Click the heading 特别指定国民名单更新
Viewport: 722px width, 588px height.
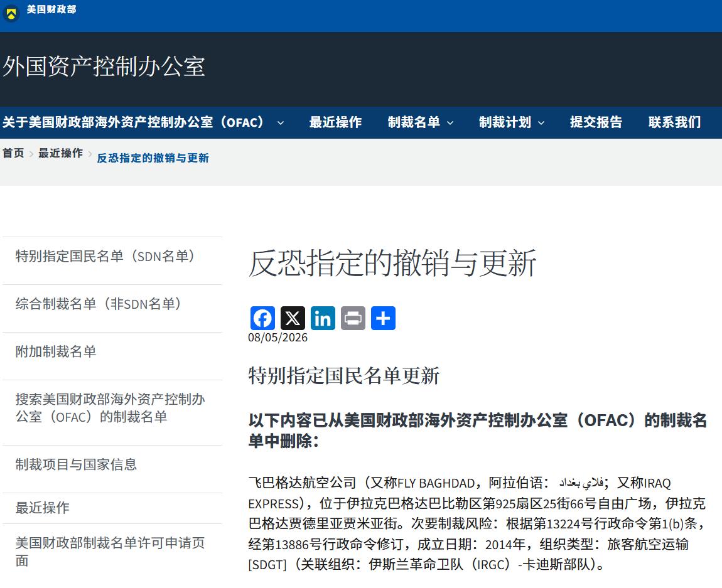click(344, 376)
